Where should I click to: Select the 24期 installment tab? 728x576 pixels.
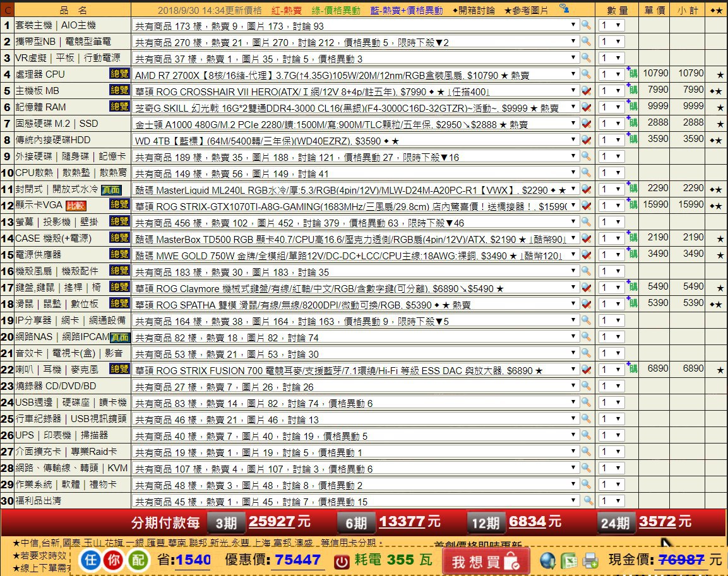point(615,523)
